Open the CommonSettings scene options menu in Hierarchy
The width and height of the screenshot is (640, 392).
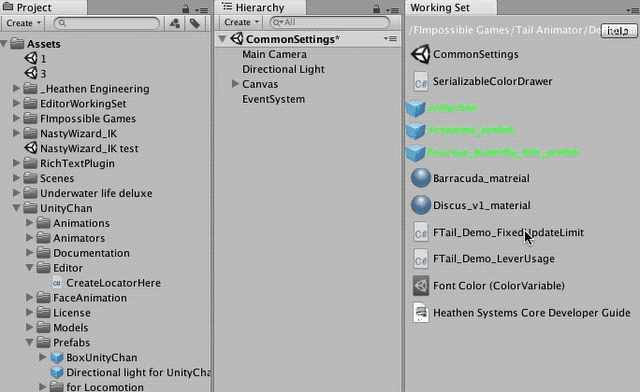(x=390, y=39)
